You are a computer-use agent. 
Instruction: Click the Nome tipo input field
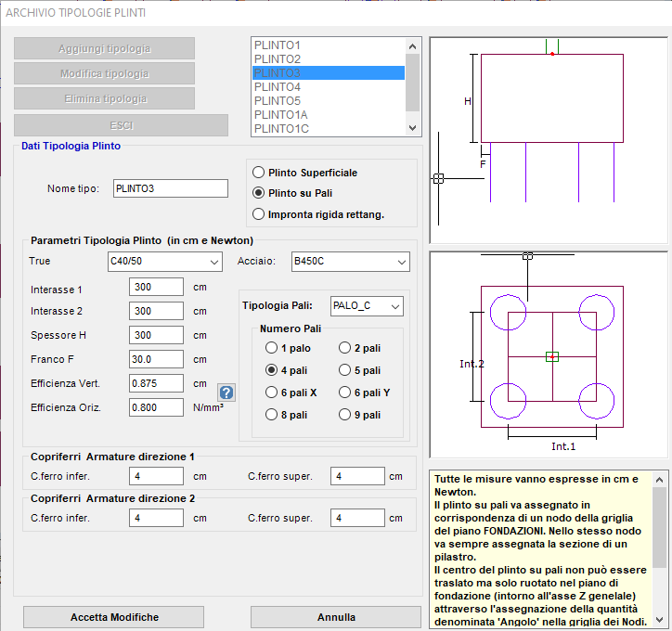pyautogui.click(x=171, y=188)
